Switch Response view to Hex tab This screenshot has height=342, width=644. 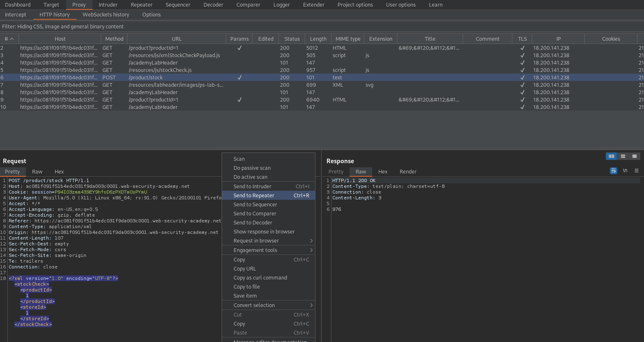[x=383, y=172]
